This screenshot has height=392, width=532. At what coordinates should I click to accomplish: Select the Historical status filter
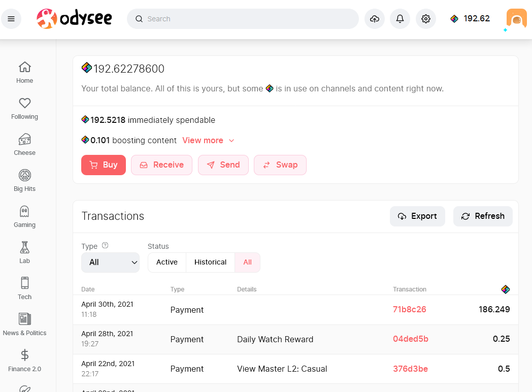(210, 262)
